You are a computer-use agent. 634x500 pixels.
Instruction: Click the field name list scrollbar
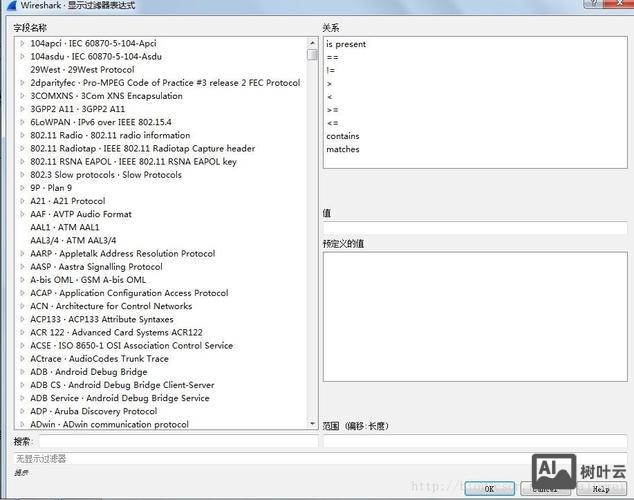tap(311, 230)
